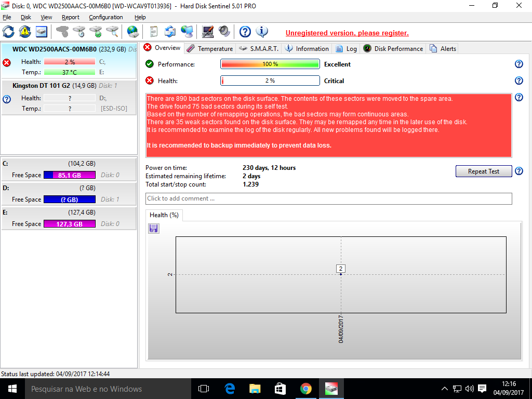
Task: Open the Disk menu
Action: (26, 17)
